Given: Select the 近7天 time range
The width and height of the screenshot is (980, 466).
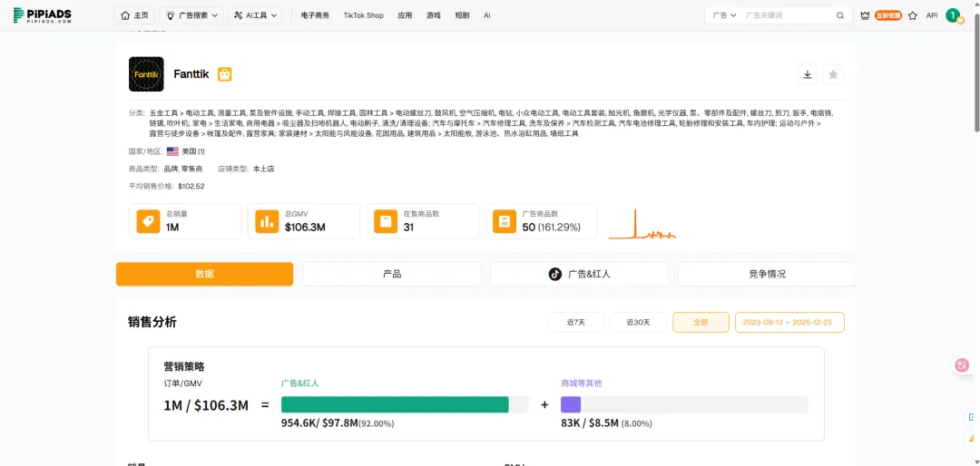Looking at the screenshot, I should coord(575,323).
